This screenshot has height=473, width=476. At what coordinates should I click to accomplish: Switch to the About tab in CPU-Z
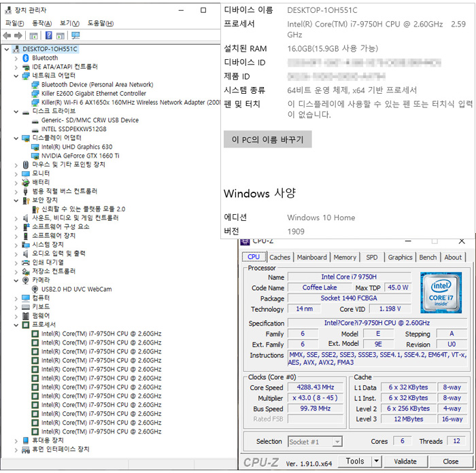(453, 258)
